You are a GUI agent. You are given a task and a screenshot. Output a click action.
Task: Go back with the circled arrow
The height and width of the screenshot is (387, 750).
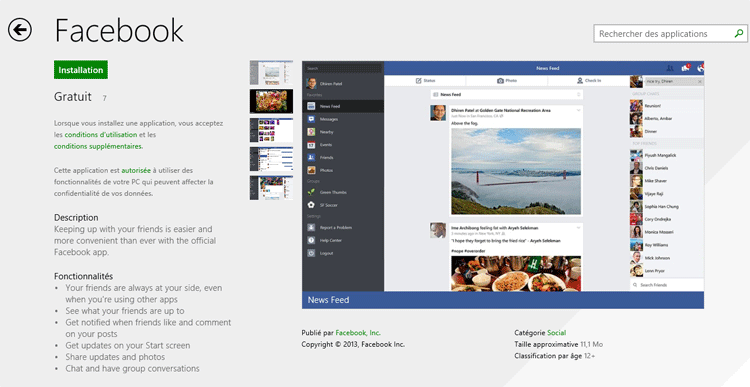[x=20, y=30]
